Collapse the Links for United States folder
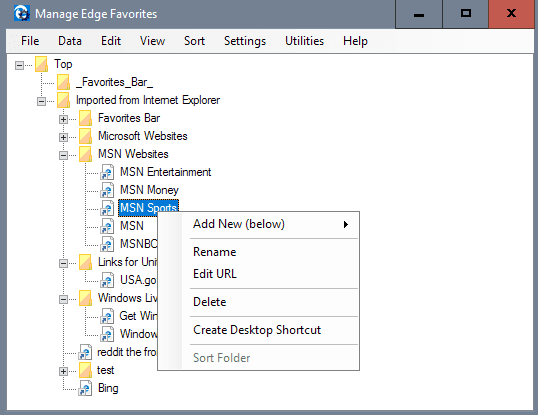This screenshot has height=415, width=538. pyautogui.click(x=63, y=263)
